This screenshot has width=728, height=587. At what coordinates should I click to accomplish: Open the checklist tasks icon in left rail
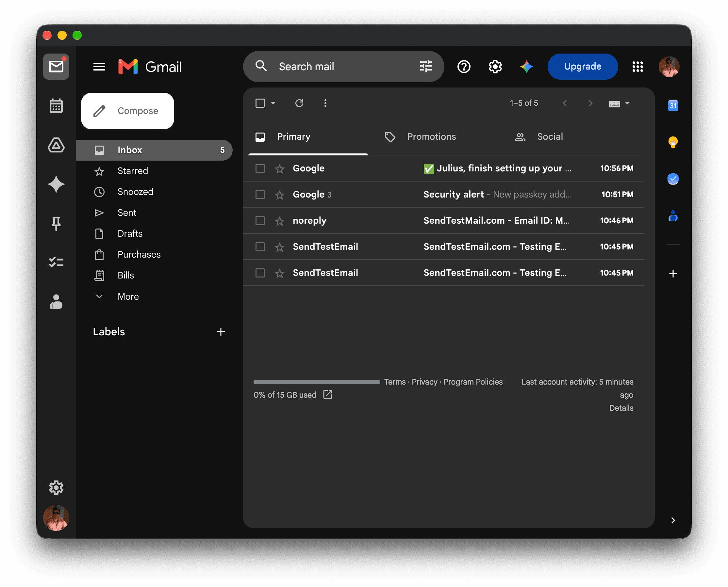coord(56,262)
